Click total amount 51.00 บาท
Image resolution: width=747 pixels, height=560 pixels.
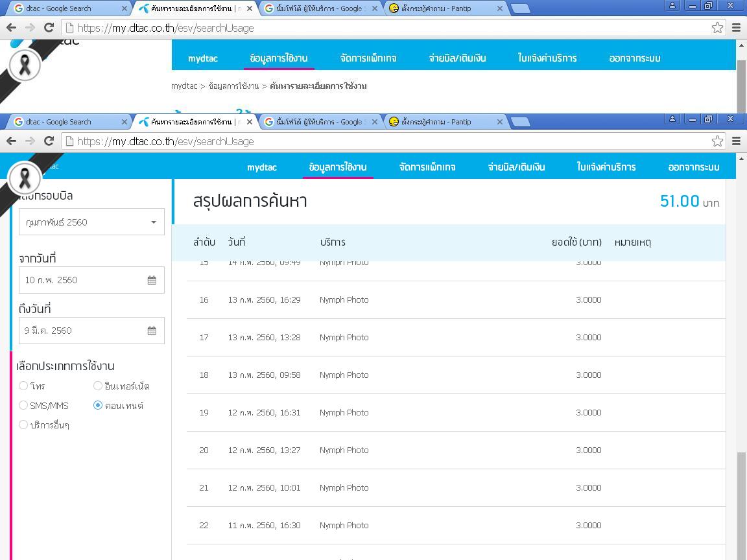pos(689,201)
